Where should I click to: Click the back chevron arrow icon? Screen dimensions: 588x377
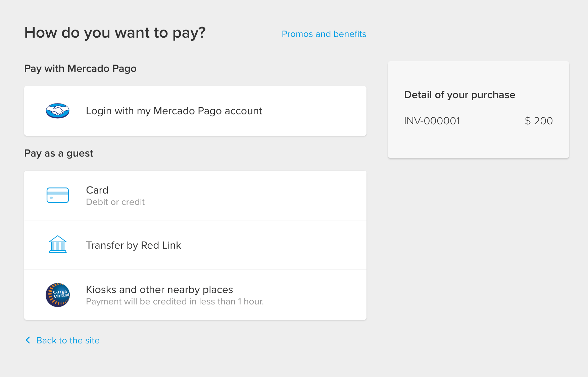pyautogui.click(x=28, y=340)
